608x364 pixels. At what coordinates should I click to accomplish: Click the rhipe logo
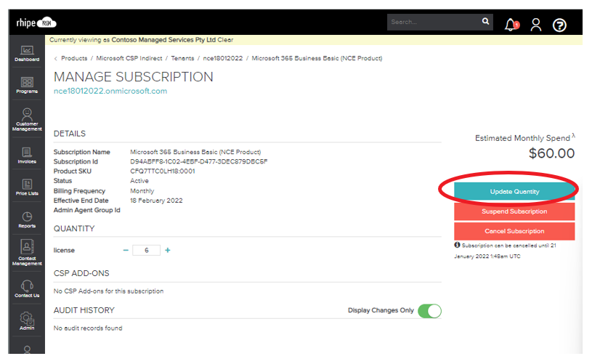pyautogui.click(x=36, y=23)
